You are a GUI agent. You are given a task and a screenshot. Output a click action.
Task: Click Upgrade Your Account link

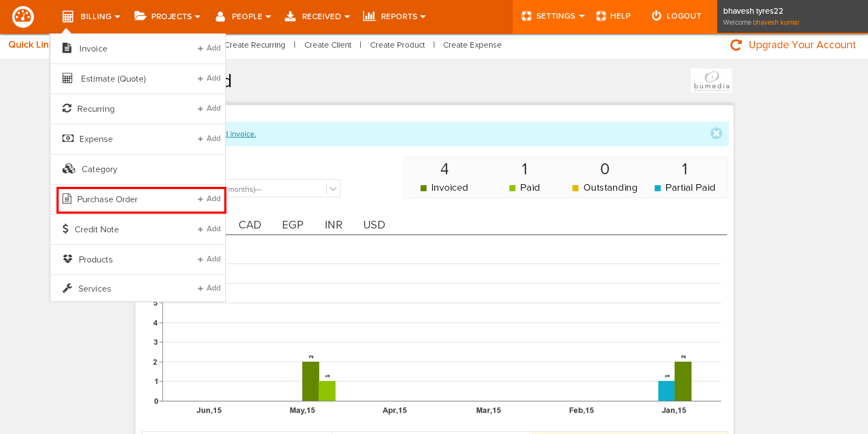[802, 45]
